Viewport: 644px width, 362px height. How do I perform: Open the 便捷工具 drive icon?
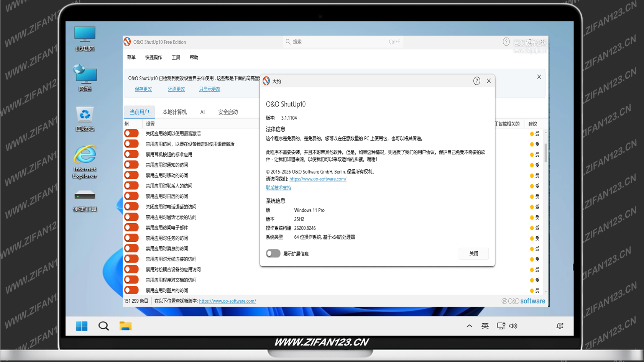pyautogui.click(x=85, y=201)
